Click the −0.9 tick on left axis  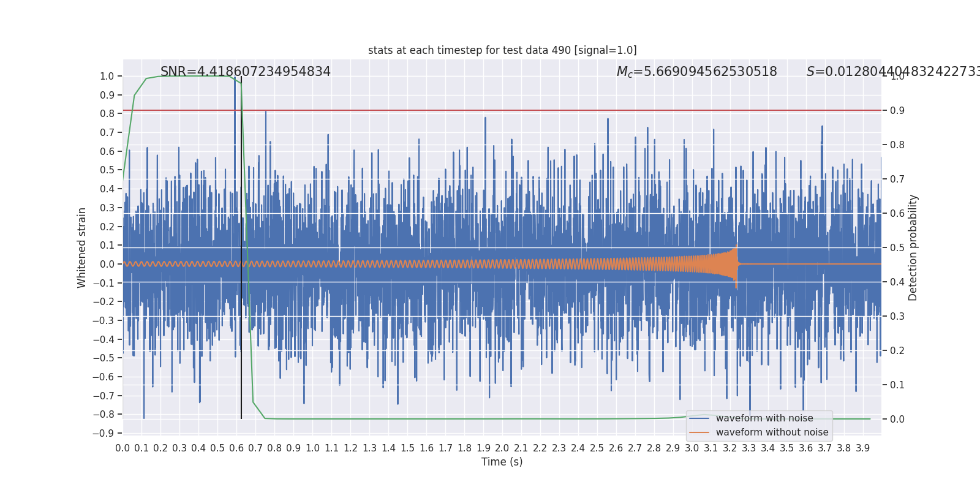[x=103, y=433]
